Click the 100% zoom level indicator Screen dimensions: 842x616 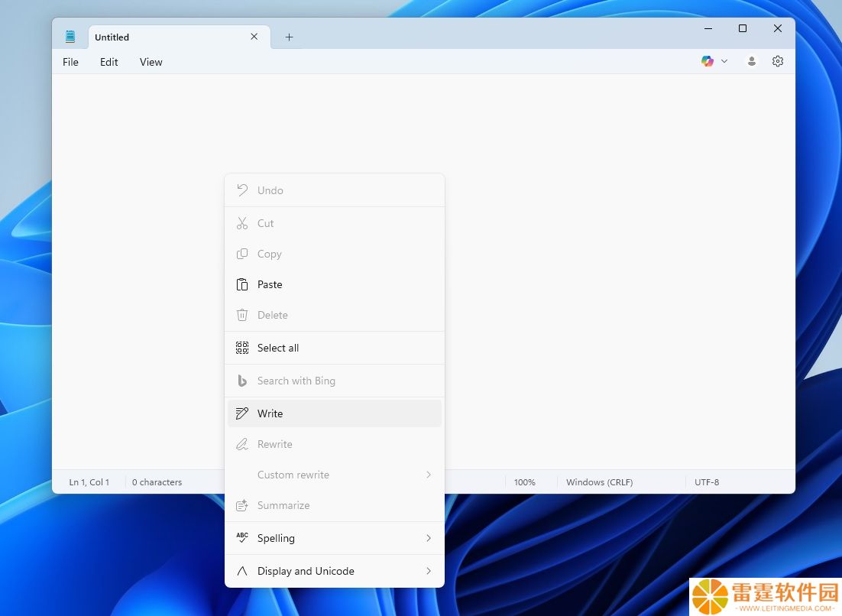[525, 482]
